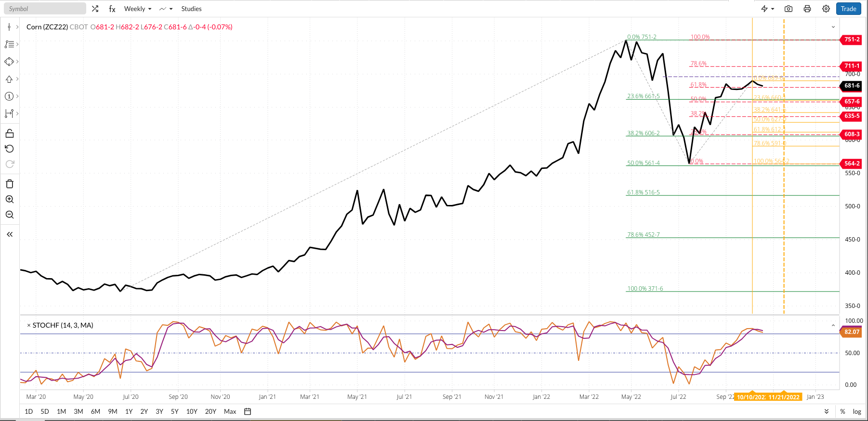Click the 11/21/2022 date marker
Viewport: 868px width, 421px height.
(x=784, y=397)
